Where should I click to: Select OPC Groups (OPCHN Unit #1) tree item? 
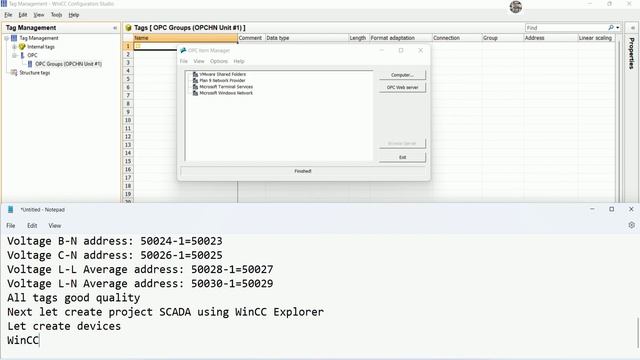pyautogui.click(x=68, y=64)
